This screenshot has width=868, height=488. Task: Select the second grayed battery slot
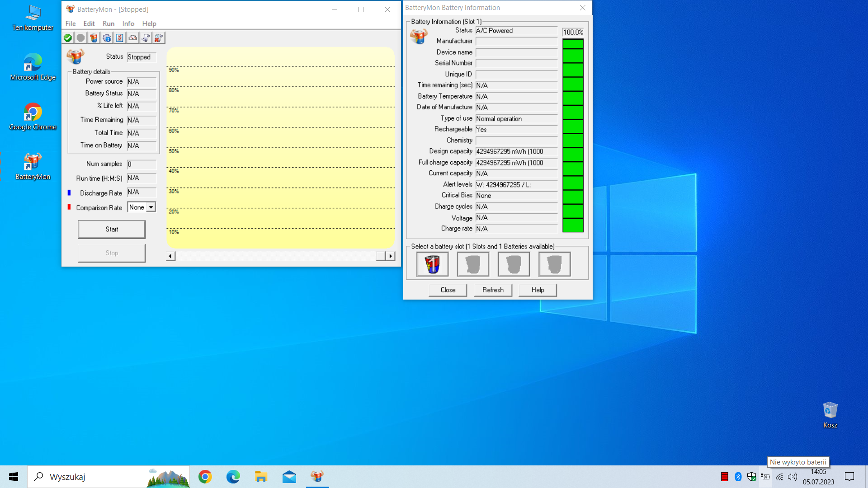(x=473, y=264)
